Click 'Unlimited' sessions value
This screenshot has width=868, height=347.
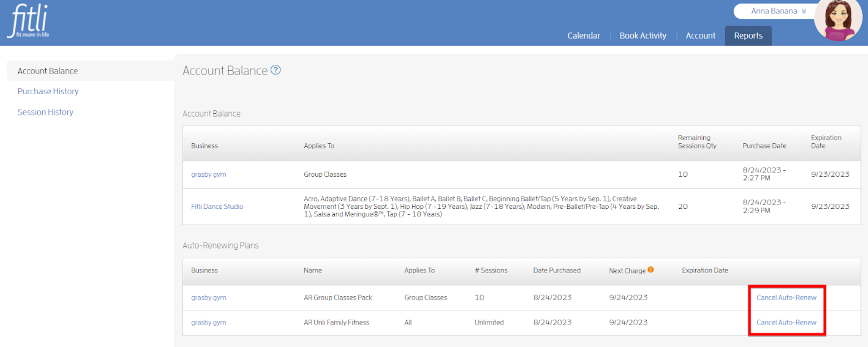pos(489,323)
